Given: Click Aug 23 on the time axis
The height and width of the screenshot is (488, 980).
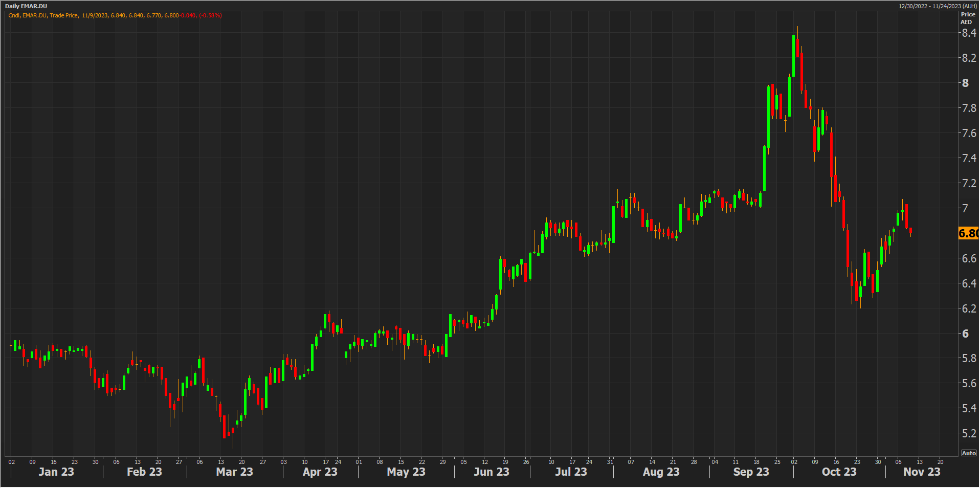Looking at the screenshot, I should [661, 472].
